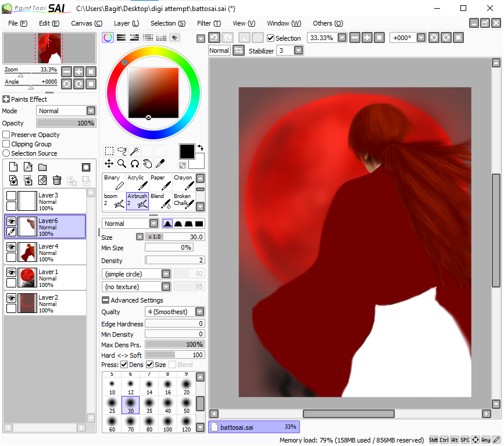Open the Stabilizer value dropdown

[299, 51]
